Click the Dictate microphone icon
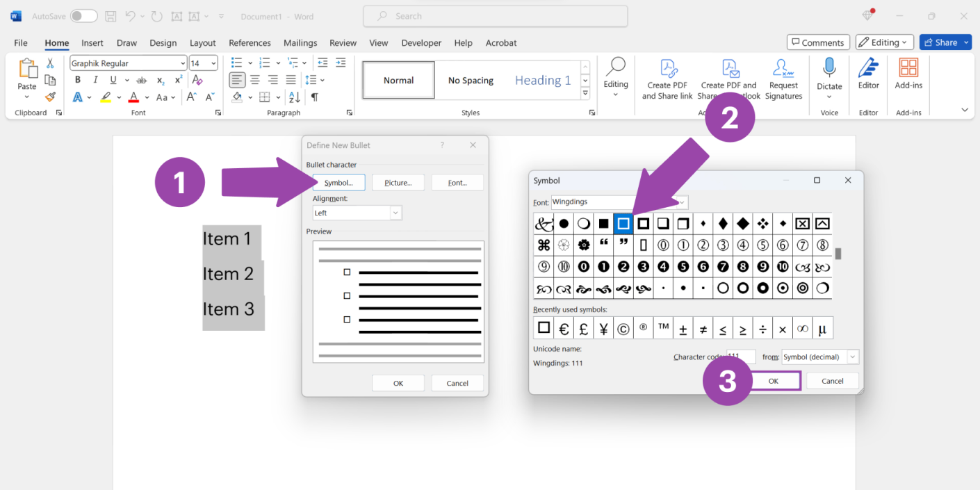The image size is (980, 490). click(829, 68)
